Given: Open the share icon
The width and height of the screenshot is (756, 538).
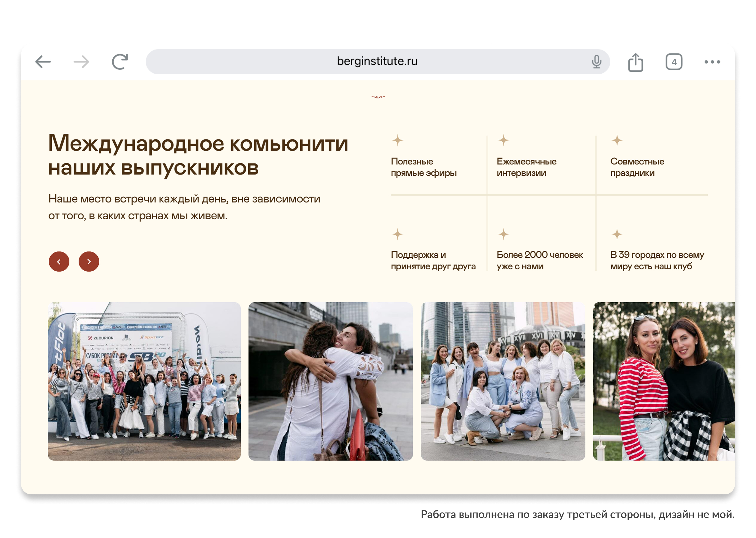Looking at the screenshot, I should pyautogui.click(x=635, y=62).
